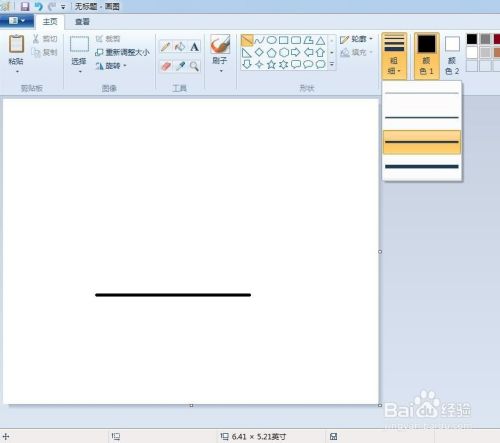The width and height of the screenshot is (500, 443).
Task: Open the 填充 Fill dropdown
Action: [x=356, y=52]
